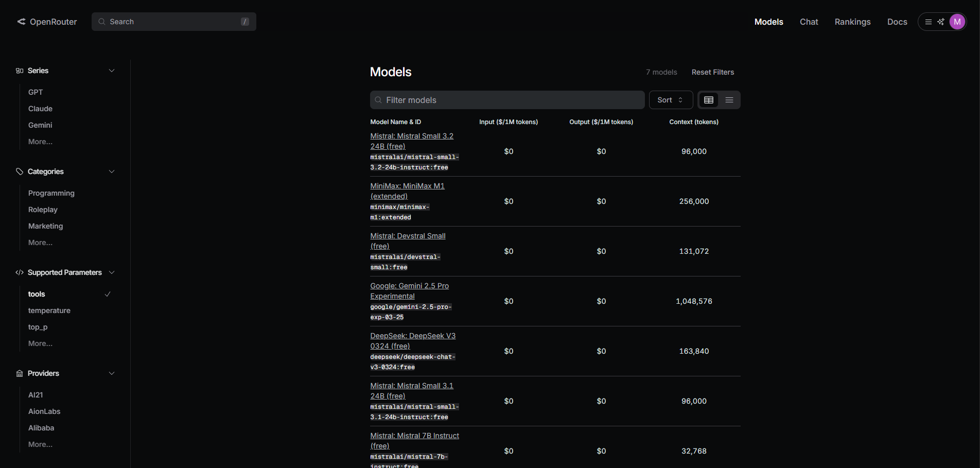Enable the temperature parameter filter
Viewport: 980px width, 468px height.
[x=49, y=310]
